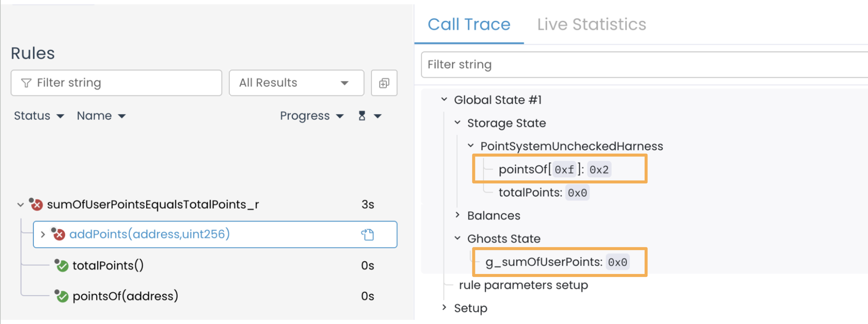This screenshot has width=868, height=324.
Task: Click the green check icon beside totalPoints()
Action: [x=62, y=266]
